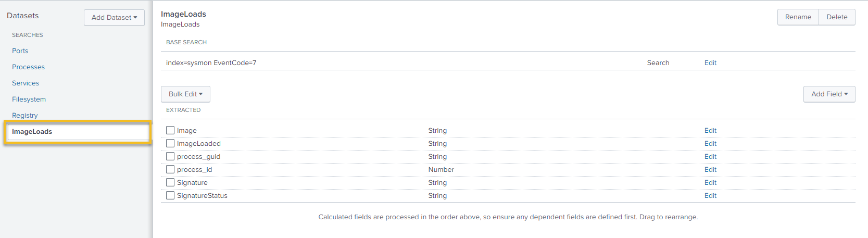Viewport: 868px width, 238px height.
Task: Toggle the Signature field checkbox
Action: (170, 182)
